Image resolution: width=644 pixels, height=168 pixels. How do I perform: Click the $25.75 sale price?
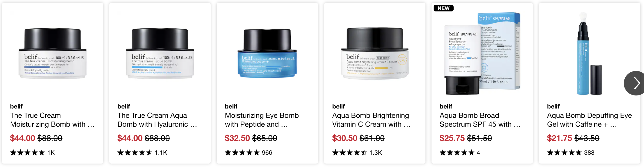pos(452,138)
